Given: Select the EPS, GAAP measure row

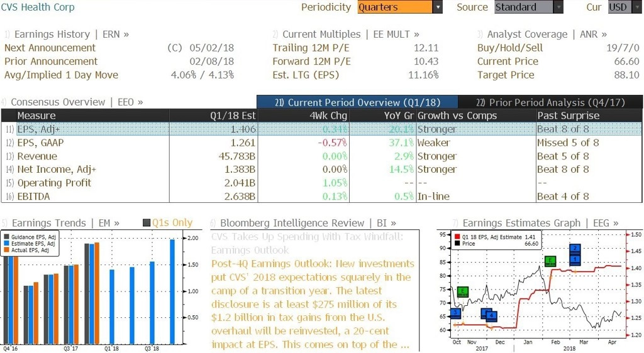Looking at the screenshot, I should click(321, 143).
